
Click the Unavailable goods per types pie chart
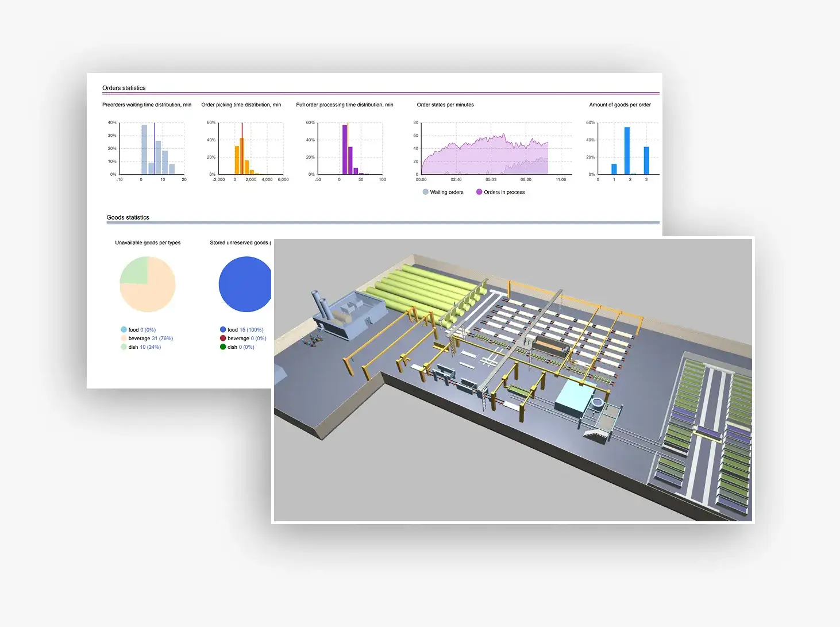click(147, 284)
